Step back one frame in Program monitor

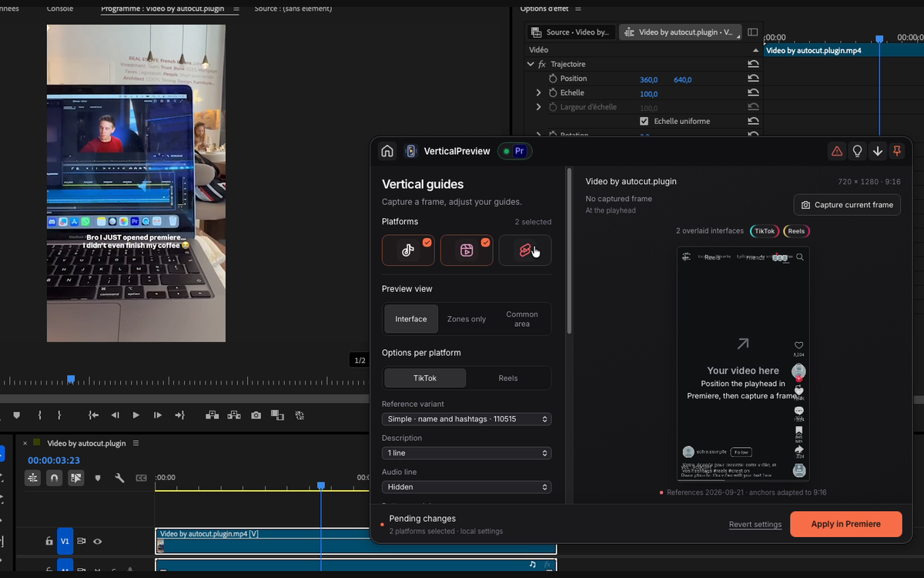[115, 415]
